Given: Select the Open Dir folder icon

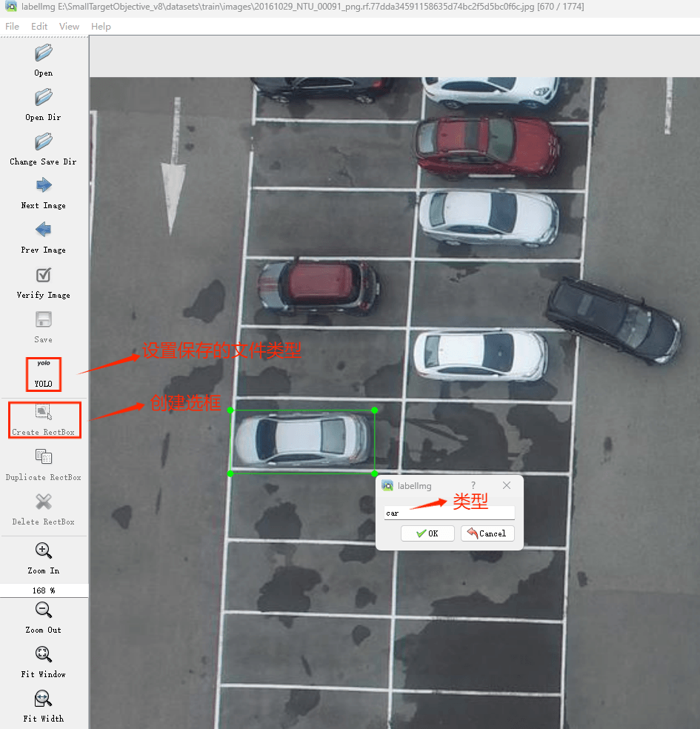Looking at the screenshot, I should click(44, 98).
